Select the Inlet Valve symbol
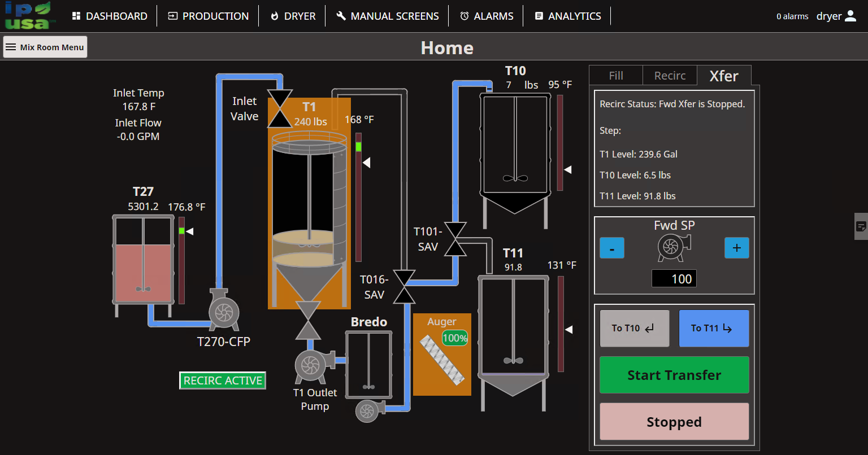 point(280,108)
